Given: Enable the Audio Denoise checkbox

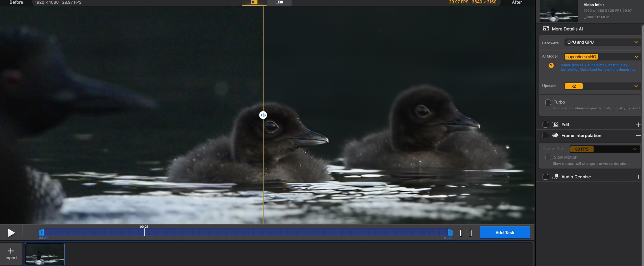Looking at the screenshot, I should [x=545, y=177].
